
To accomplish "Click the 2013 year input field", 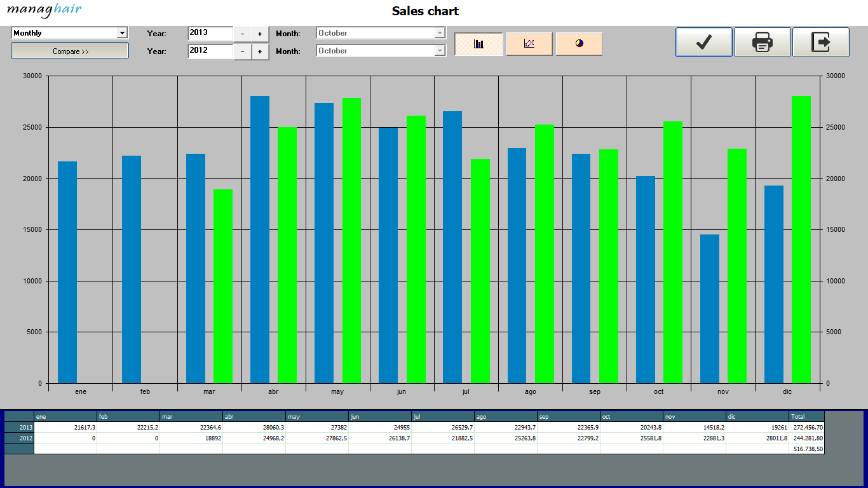I will [210, 33].
